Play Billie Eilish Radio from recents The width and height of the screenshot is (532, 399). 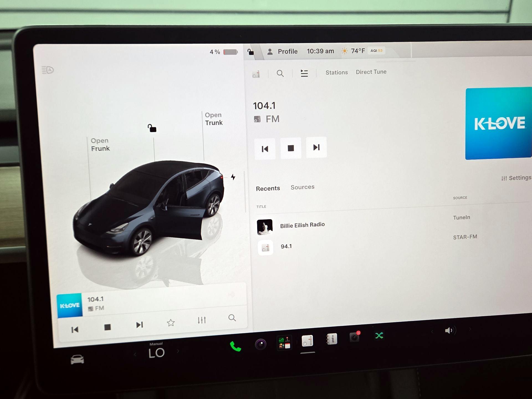tap(302, 225)
